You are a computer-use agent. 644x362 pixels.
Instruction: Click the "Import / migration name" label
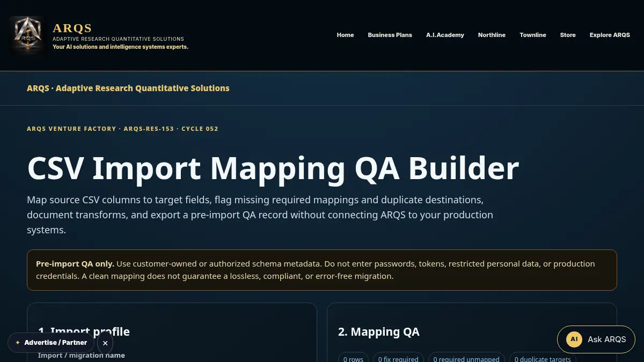[x=82, y=356]
